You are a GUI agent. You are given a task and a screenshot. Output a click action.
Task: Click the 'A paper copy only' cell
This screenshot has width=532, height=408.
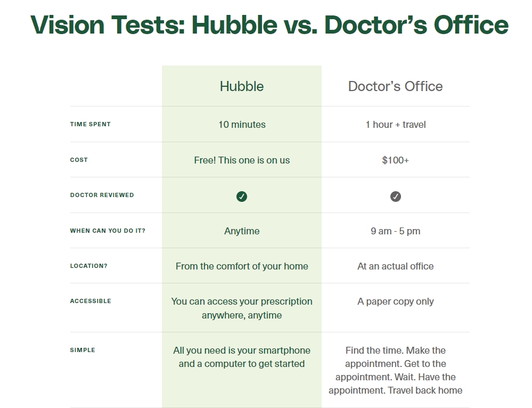396,301
